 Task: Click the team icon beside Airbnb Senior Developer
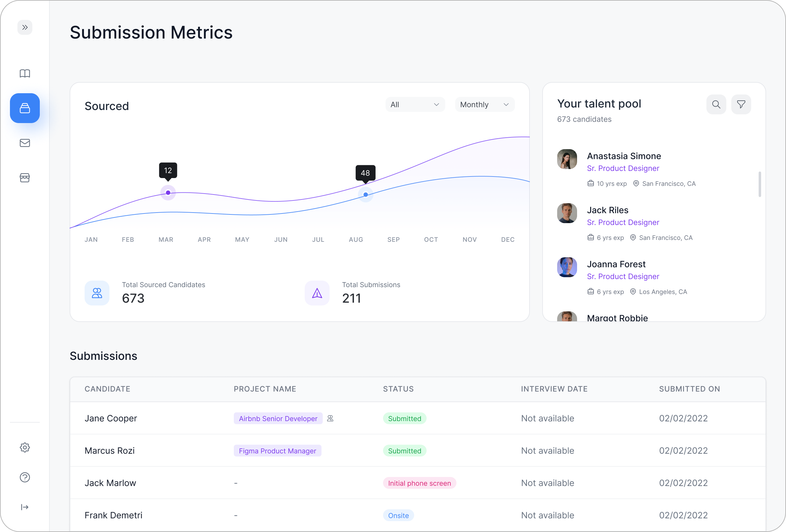tap(330, 419)
